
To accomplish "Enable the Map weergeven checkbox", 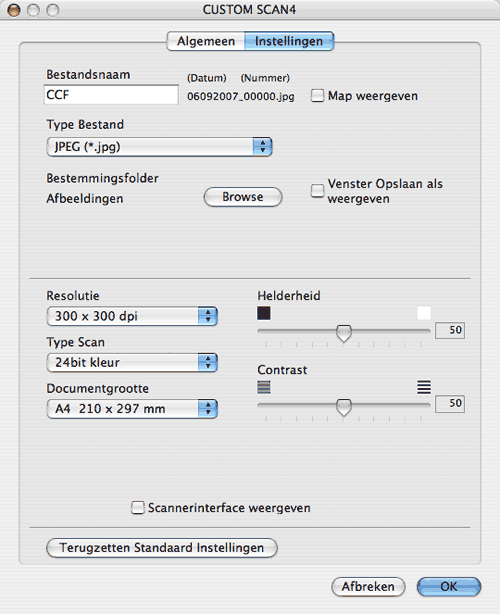I will [x=317, y=96].
